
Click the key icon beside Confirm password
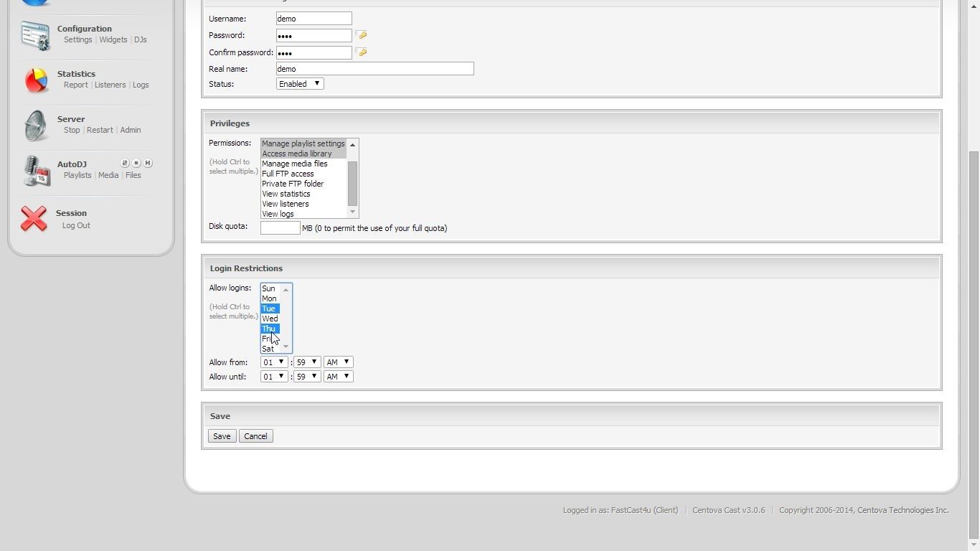click(362, 52)
